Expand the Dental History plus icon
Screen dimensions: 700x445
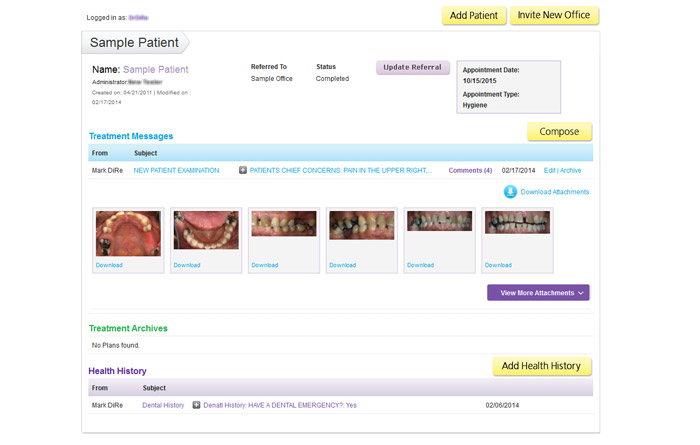click(x=196, y=405)
